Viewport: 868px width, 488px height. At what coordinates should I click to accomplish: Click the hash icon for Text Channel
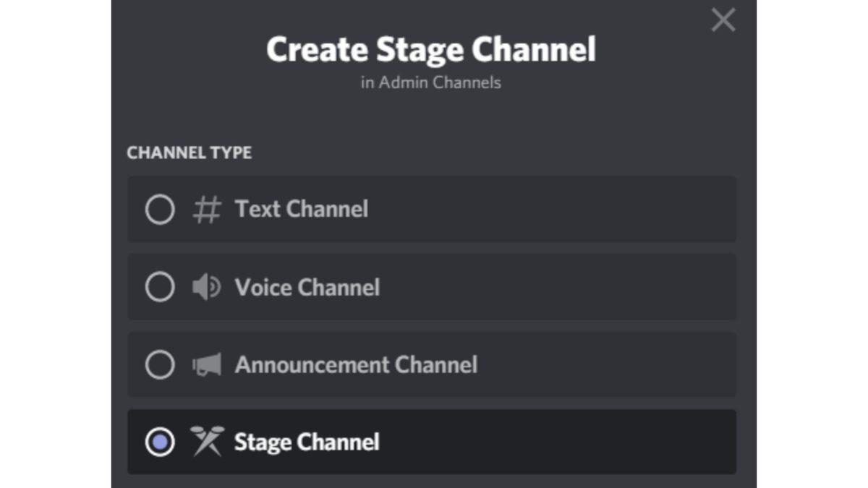click(x=206, y=210)
